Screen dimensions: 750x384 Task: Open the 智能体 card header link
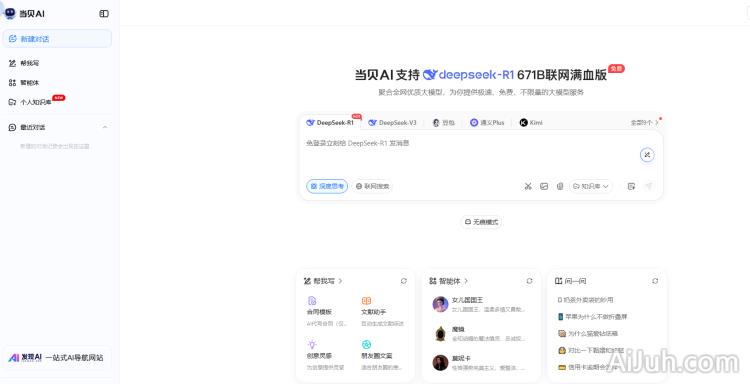[x=449, y=281]
